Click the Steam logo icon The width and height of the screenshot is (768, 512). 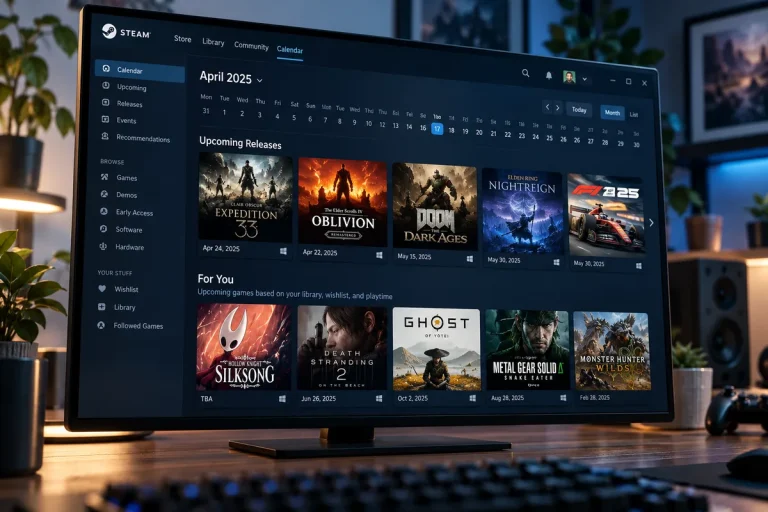(109, 31)
